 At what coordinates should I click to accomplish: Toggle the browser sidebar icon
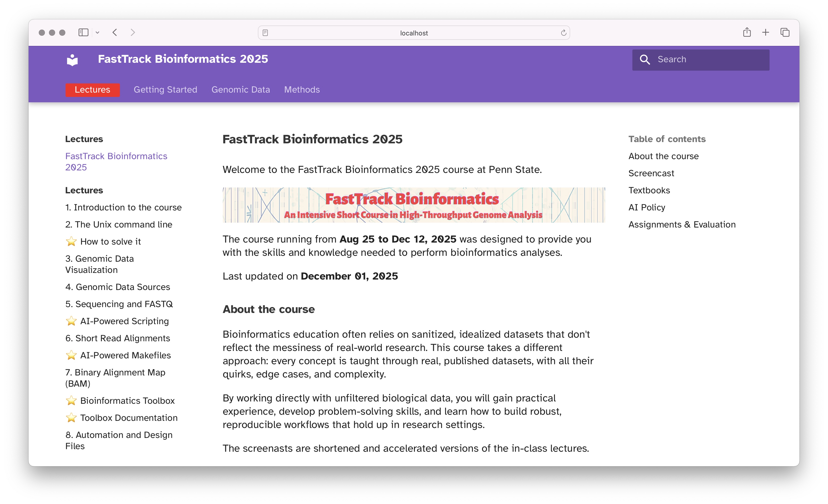83,33
